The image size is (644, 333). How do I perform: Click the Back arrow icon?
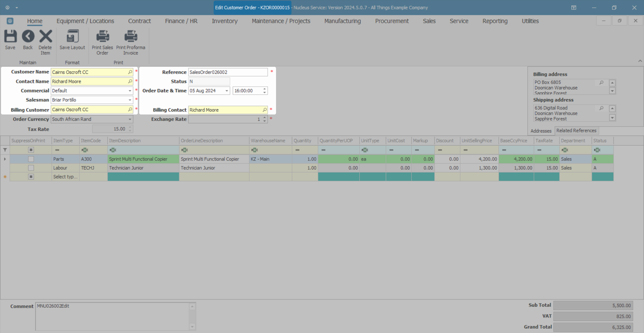(28, 36)
